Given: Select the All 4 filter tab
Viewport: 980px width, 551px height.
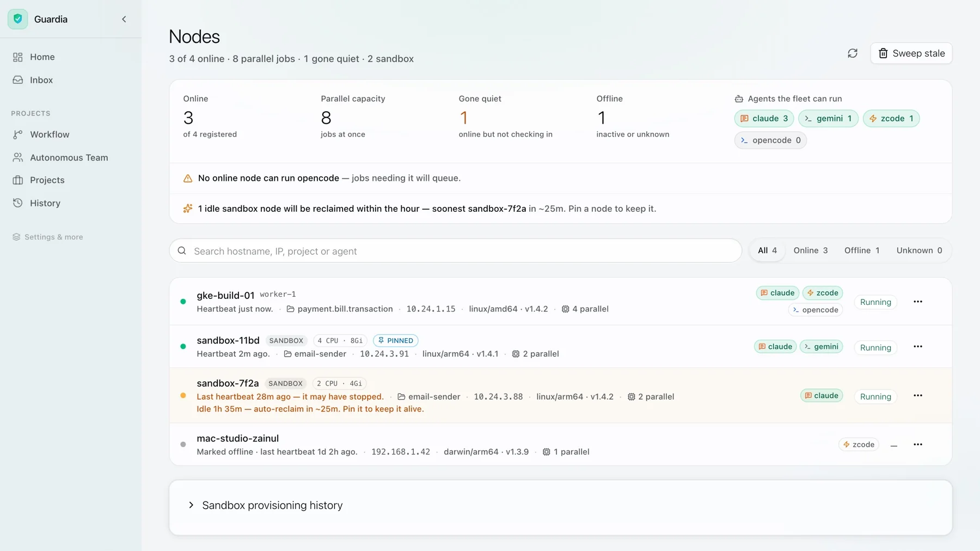Looking at the screenshot, I should [767, 250].
